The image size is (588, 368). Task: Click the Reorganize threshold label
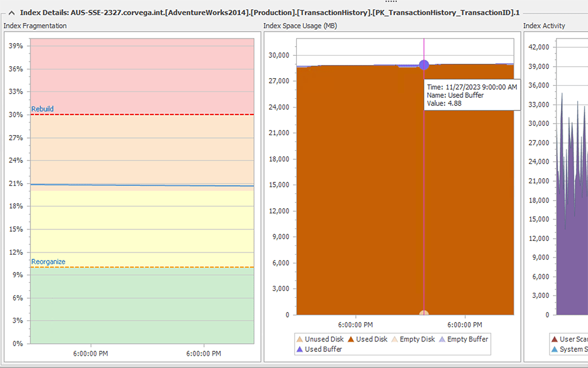[48, 261]
